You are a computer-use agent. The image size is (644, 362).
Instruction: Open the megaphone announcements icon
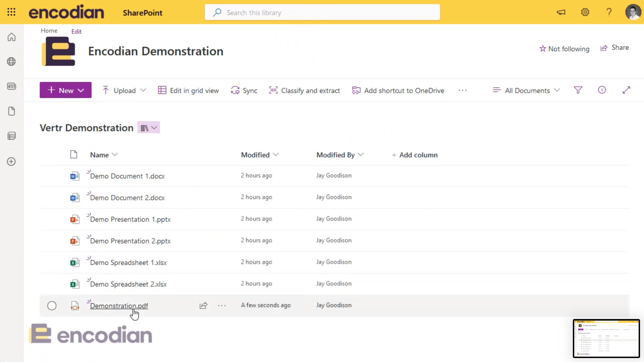click(x=561, y=12)
